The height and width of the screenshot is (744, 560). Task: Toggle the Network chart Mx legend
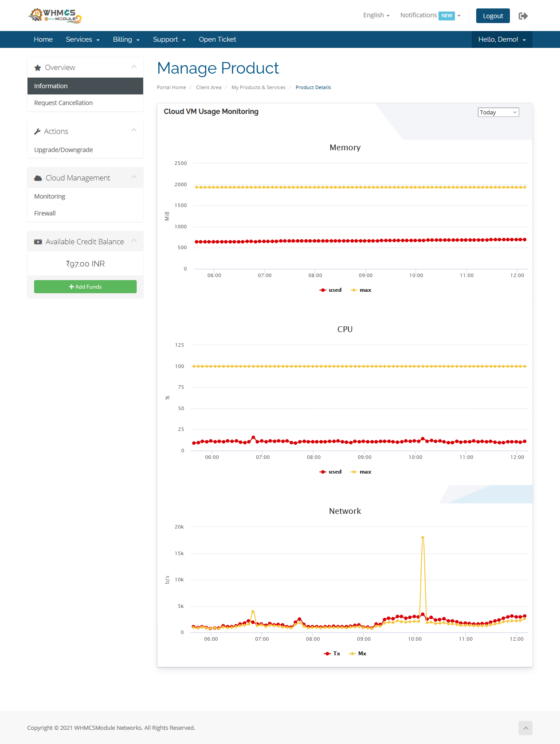pos(357,654)
